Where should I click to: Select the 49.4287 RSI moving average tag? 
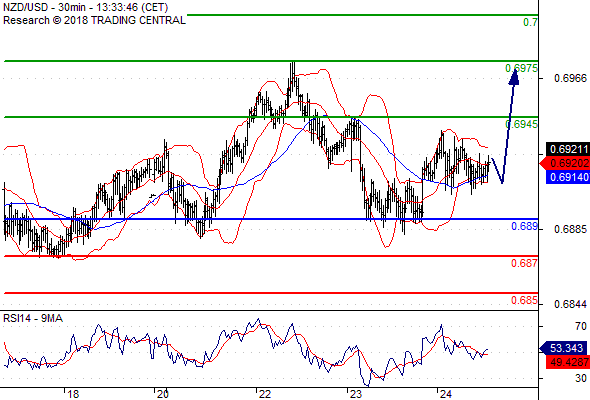568,362
